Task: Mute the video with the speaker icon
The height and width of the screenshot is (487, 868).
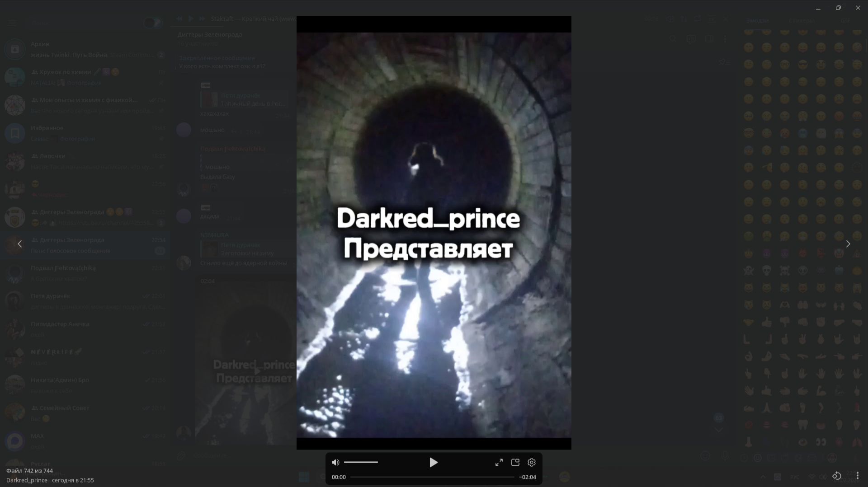Action: pyautogui.click(x=335, y=463)
